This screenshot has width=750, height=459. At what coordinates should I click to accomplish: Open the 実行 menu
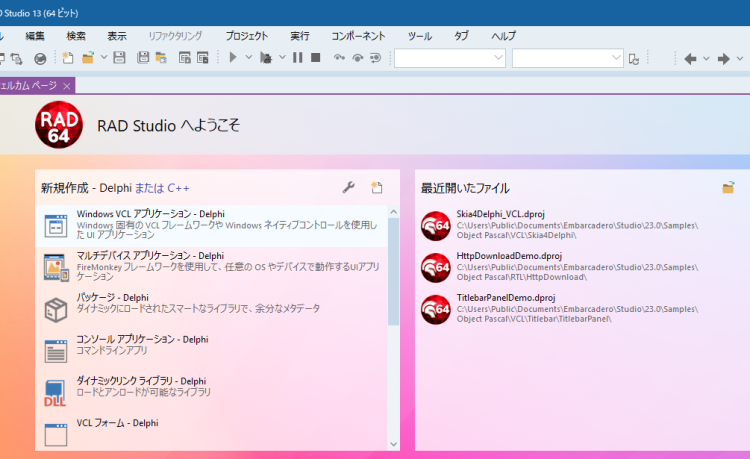[300, 36]
